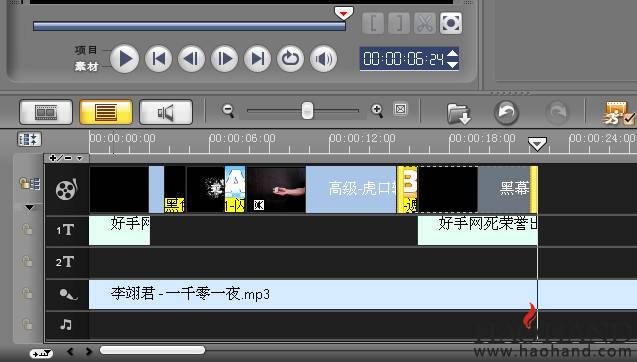The height and width of the screenshot is (362, 637).
Task: Toggle ripple editing lock on title track 1
Action: [27, 230]
